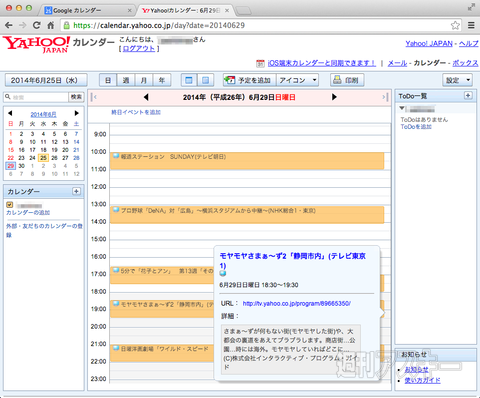Go to previous month in mini calendar
This screenshot has width=480, height=398.
tap(10, 113)
